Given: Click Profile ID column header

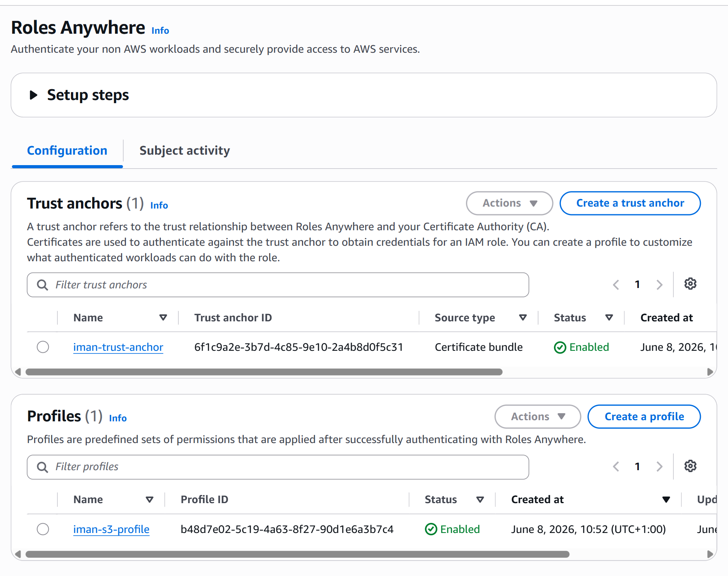Looking at the screenshot, I should (204, 500).
